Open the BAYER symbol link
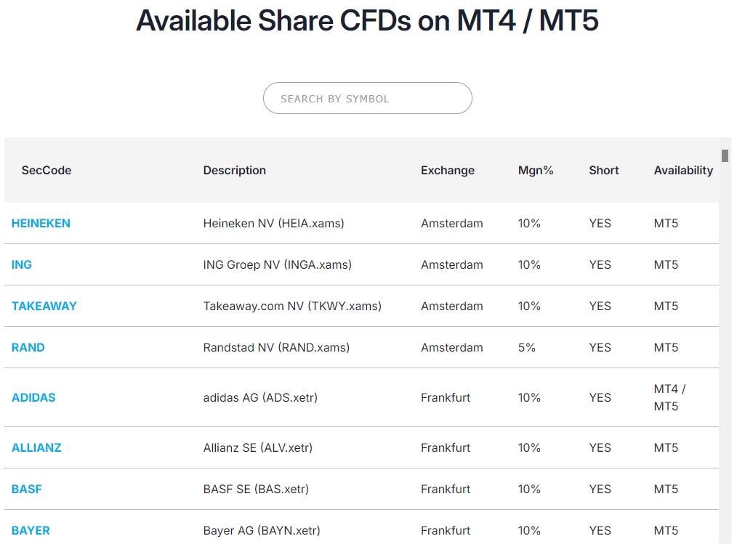737x560 pixels. [31, 530]
